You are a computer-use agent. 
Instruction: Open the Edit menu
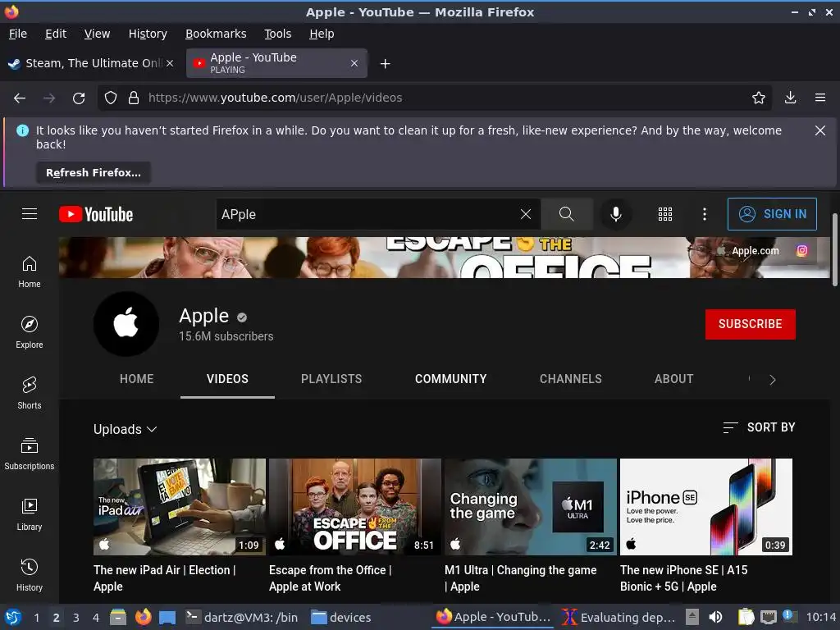56,34
